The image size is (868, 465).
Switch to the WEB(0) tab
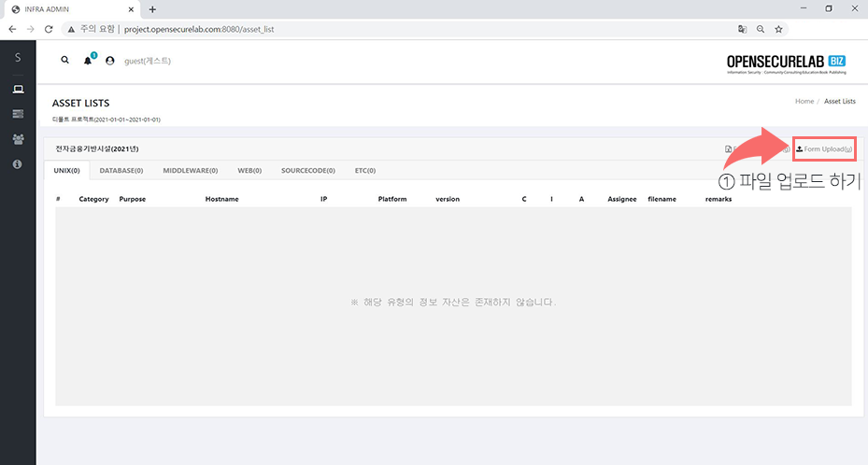point(249,170)
